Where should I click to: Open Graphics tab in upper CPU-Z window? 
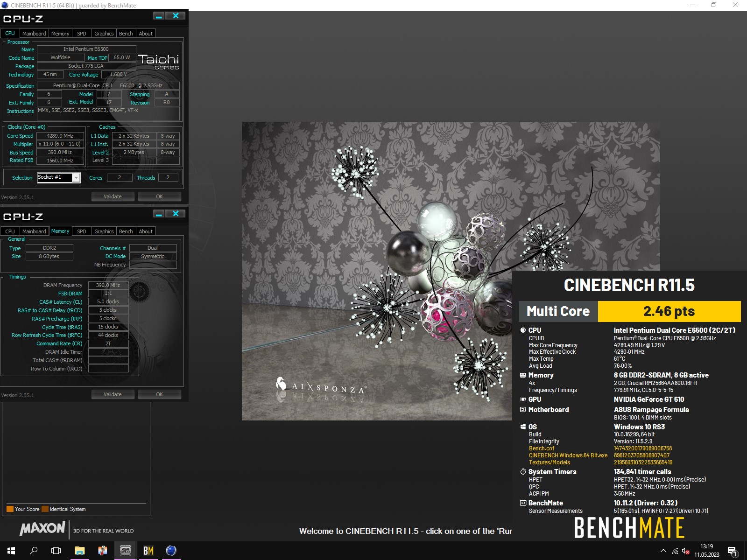(104, 34)
